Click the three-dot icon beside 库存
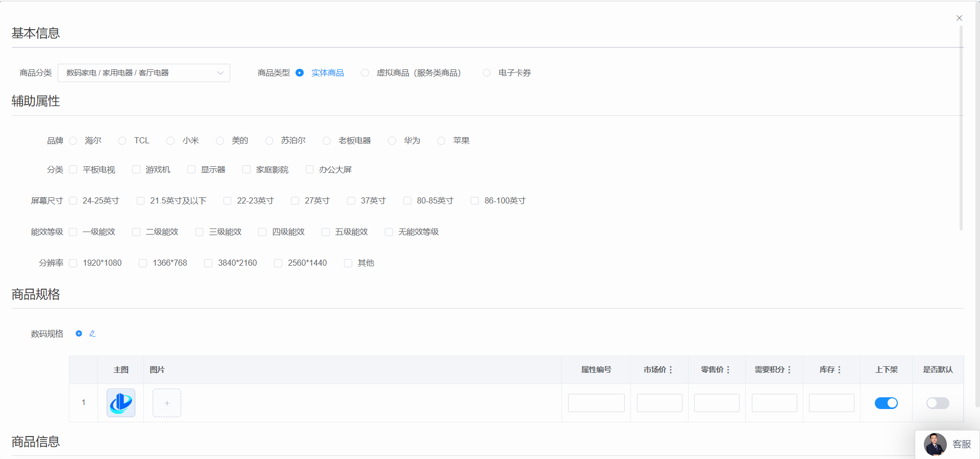Screen dimensions: 980x459 point(839,370)
